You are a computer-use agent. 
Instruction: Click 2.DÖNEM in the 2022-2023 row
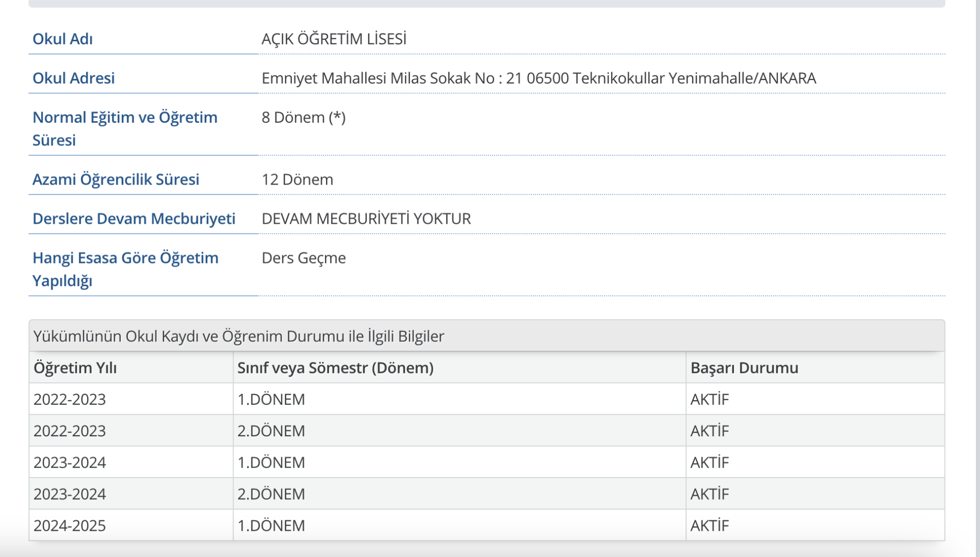point(271,431)
